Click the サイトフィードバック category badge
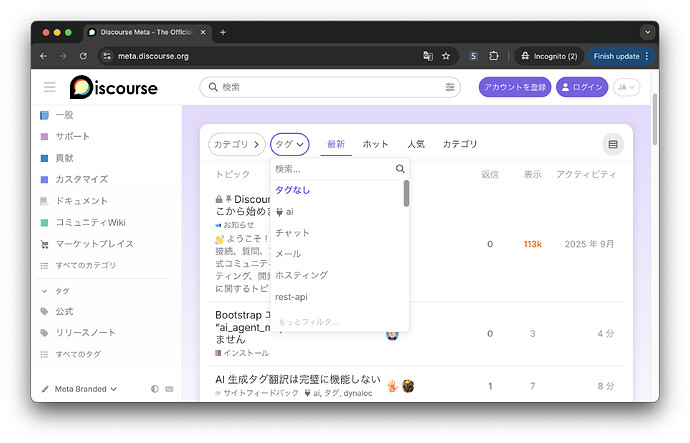This screenshot has width=690, height=443. [257, 393]
